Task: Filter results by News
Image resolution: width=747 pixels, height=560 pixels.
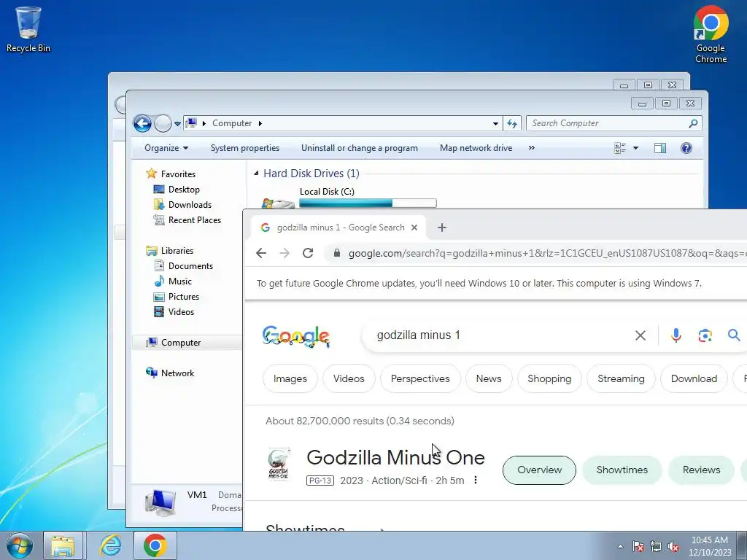Action: (x=489, y=378)
